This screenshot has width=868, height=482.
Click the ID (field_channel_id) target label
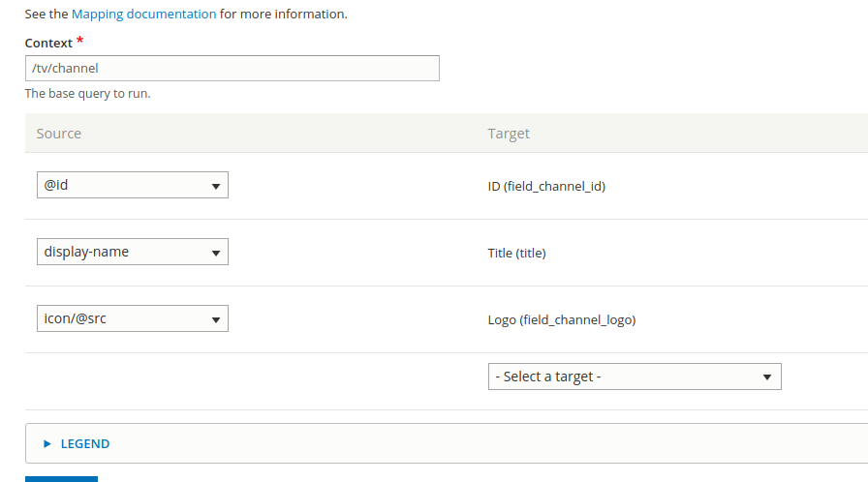[546, 186]
